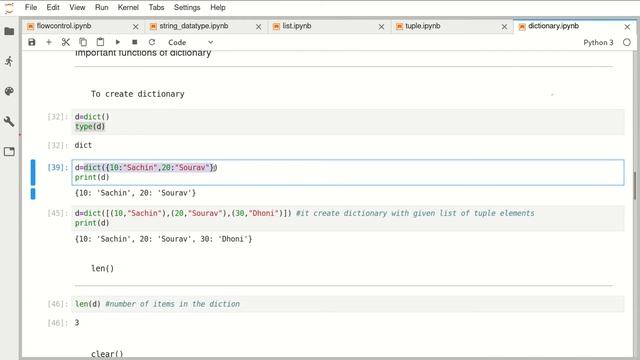The image size is (640, 360).
Task: Open the Run menu
Action: click(102, 7)
